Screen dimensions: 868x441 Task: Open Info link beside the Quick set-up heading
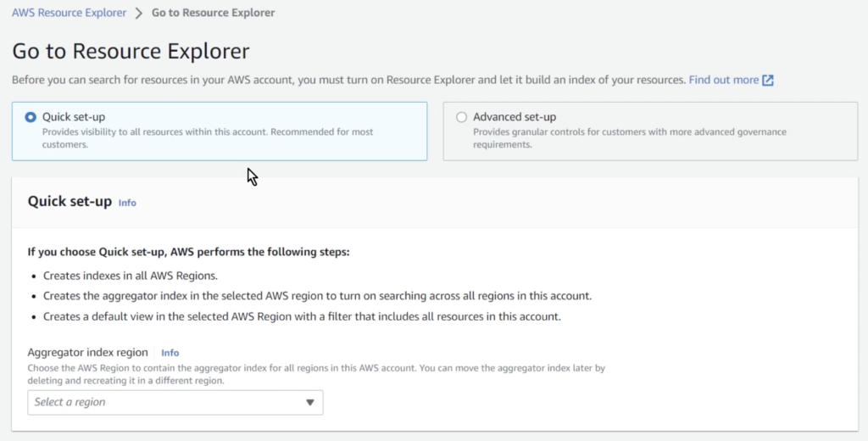(x=127, y=203)
